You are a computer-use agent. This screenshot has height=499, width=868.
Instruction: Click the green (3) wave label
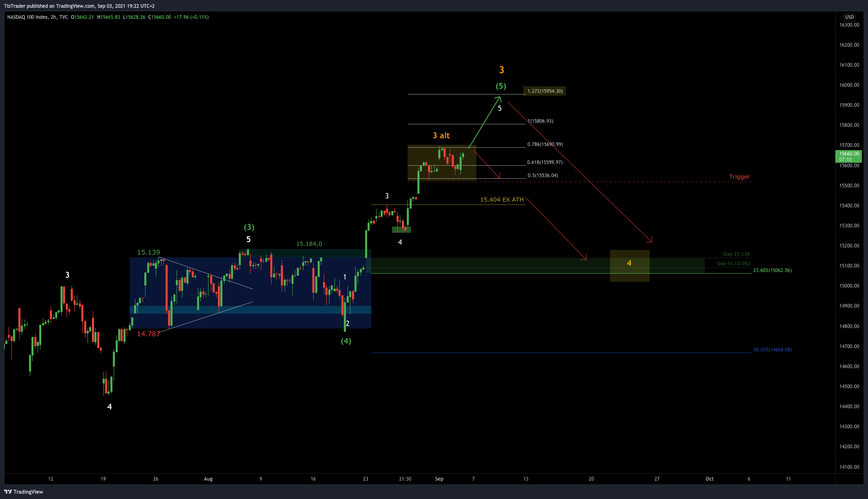pos(249,227)
